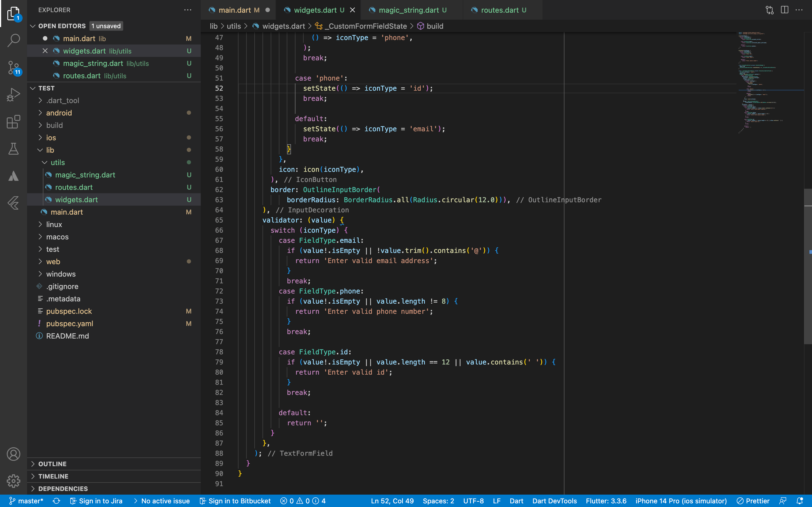
Task: Collapse the utils folder
Action: point(58,163)
